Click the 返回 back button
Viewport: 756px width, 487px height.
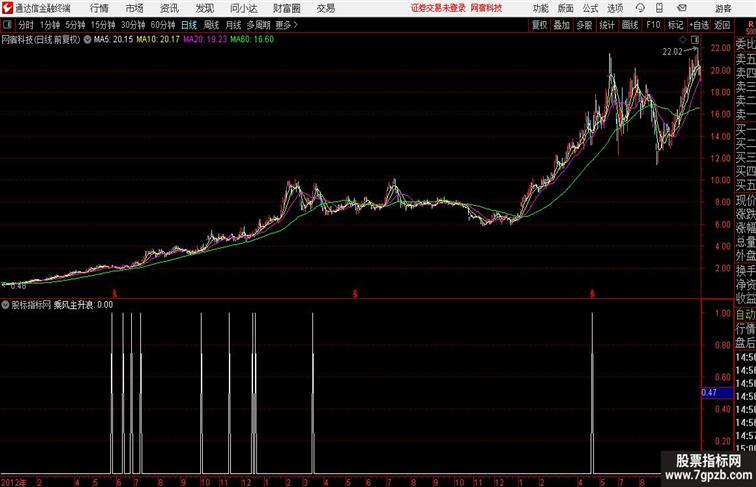click(722, 25)
